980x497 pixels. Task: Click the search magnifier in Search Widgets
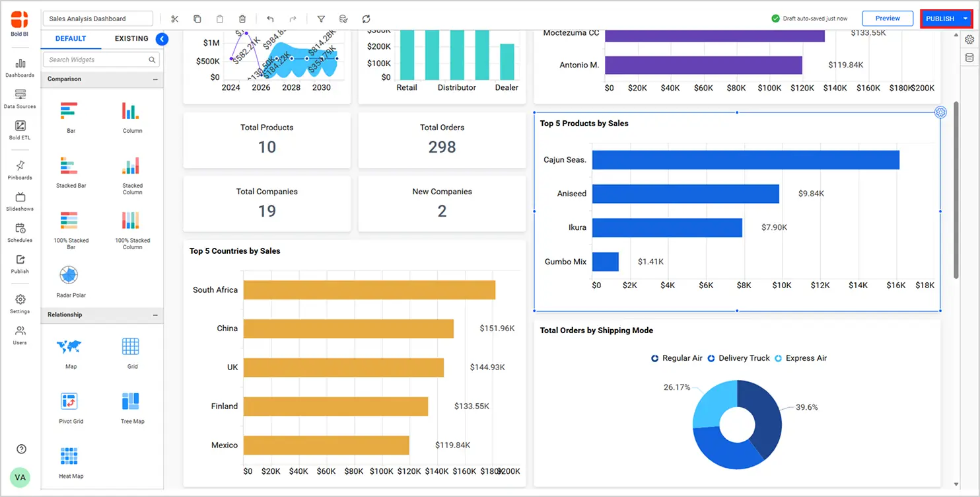(x=153, y=60)
